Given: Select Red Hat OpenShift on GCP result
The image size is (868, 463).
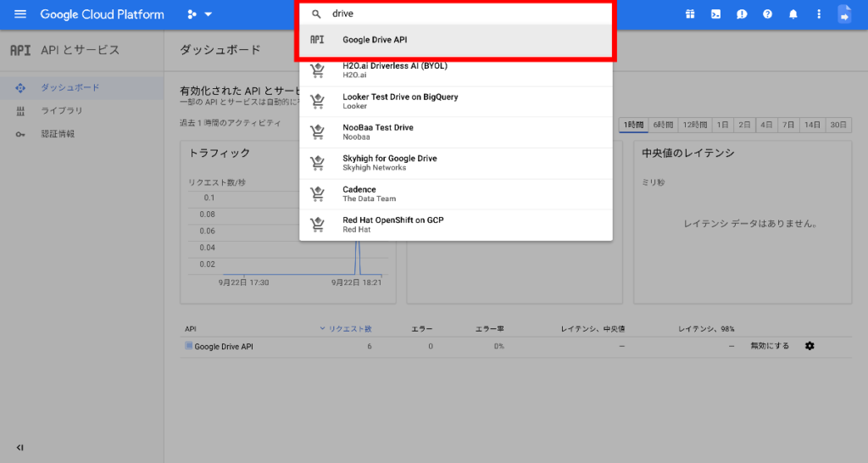Looking at the screenshot, I should [455, 225].
